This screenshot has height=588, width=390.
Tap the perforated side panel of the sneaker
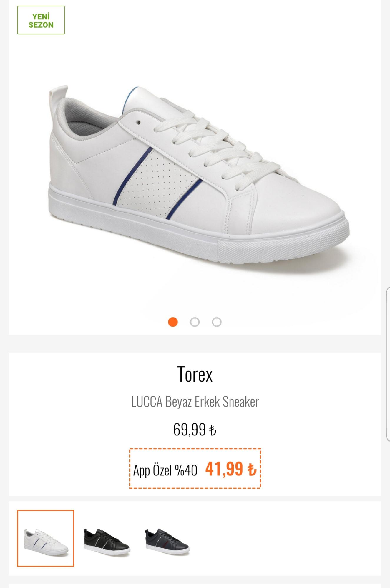[x=159, y=179]
